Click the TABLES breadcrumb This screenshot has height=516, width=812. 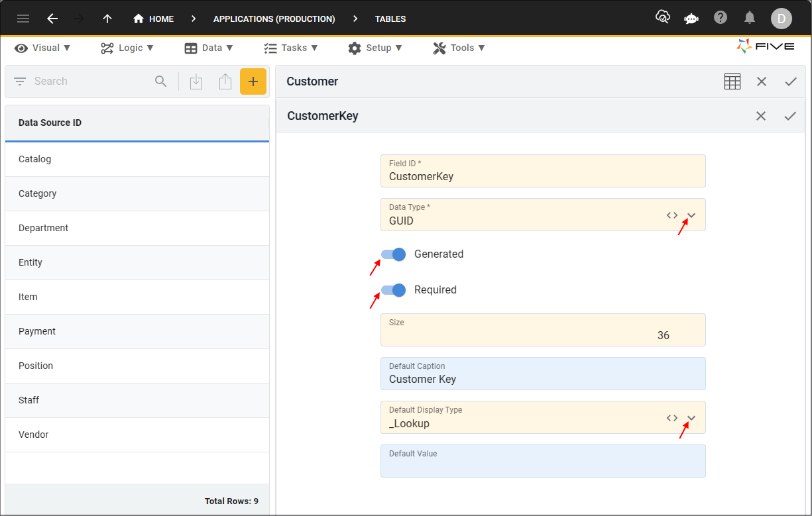click(390, 19)
